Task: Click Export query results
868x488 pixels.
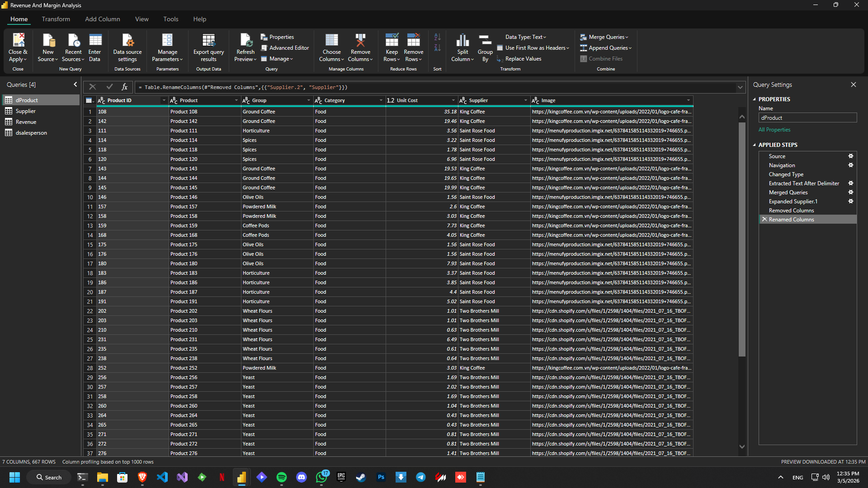Action: pyautogui.click(x=208, y=47)
